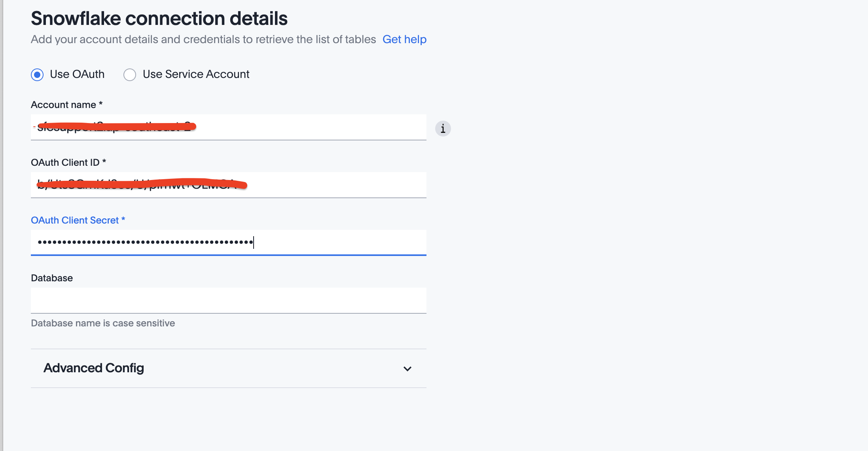Click the OAuth Client Secret label
Screen dimensions: 868x451
click(x=78, y=220)
